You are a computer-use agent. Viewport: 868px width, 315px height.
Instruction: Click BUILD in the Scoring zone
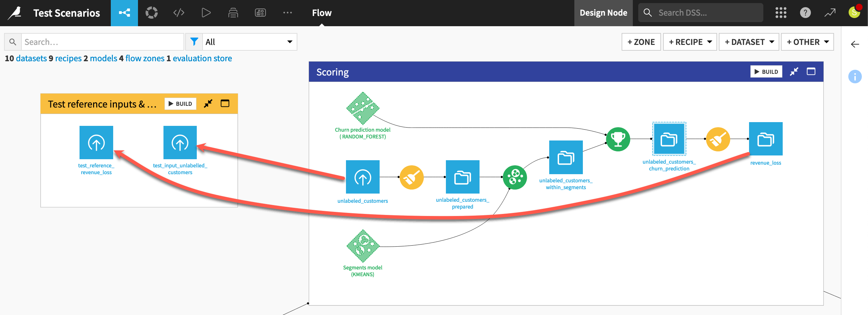pyautogui.click(x=766, y=72)
